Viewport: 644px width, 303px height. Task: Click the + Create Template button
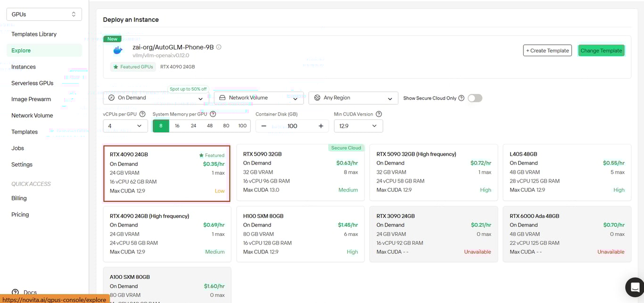pyautogui.click(x=547, y=50)
